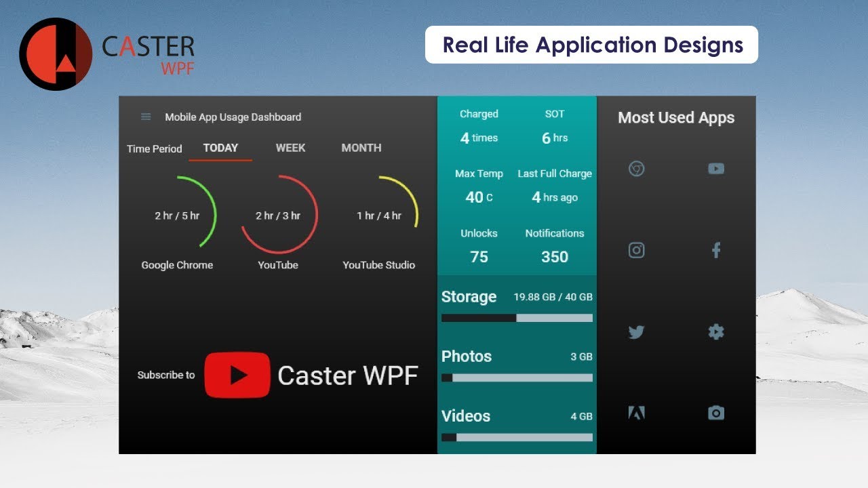Open the hamburger menu icon
Image resolution: width=868 pixels, height=488 pixels.
146,117
